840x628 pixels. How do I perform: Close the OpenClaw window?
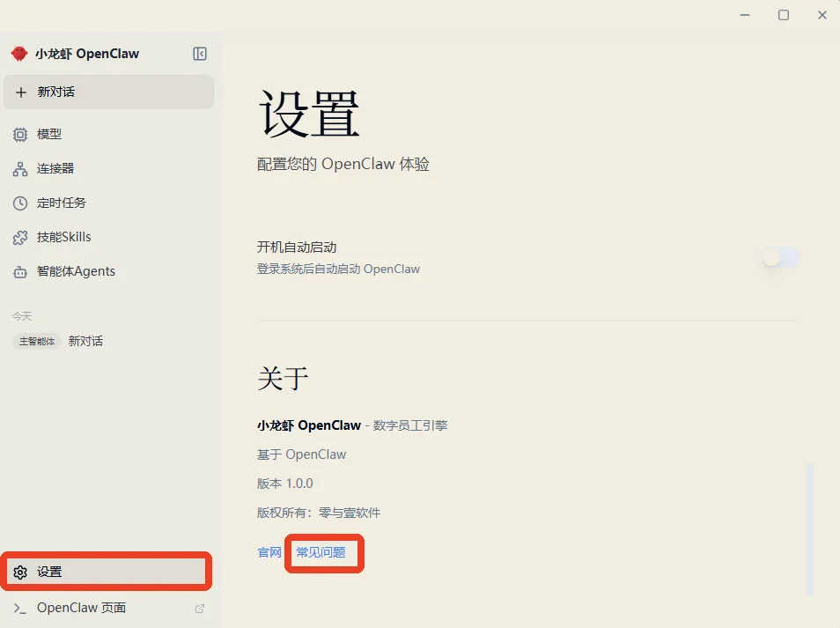click(x=822, y=15)
